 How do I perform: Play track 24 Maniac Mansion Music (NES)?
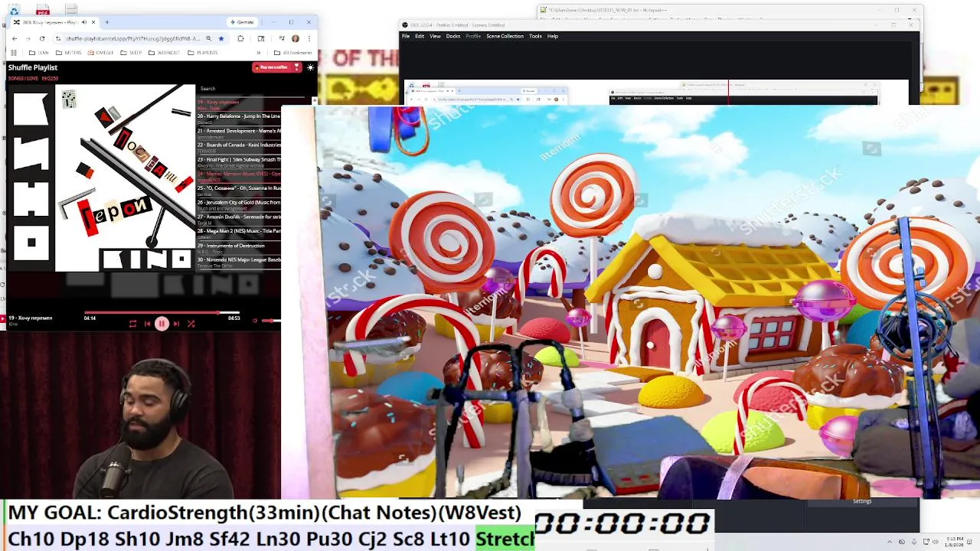pos(239,176)
